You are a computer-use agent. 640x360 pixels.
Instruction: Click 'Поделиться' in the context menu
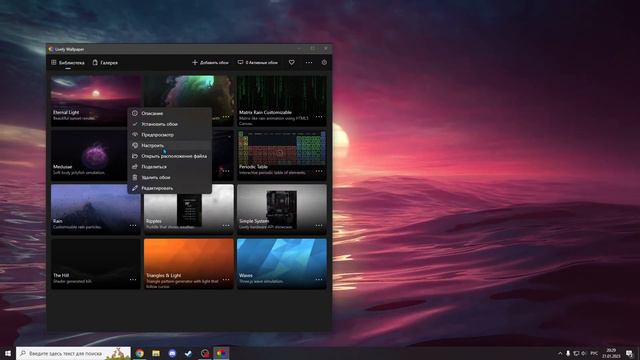click(x=170, y=167)
